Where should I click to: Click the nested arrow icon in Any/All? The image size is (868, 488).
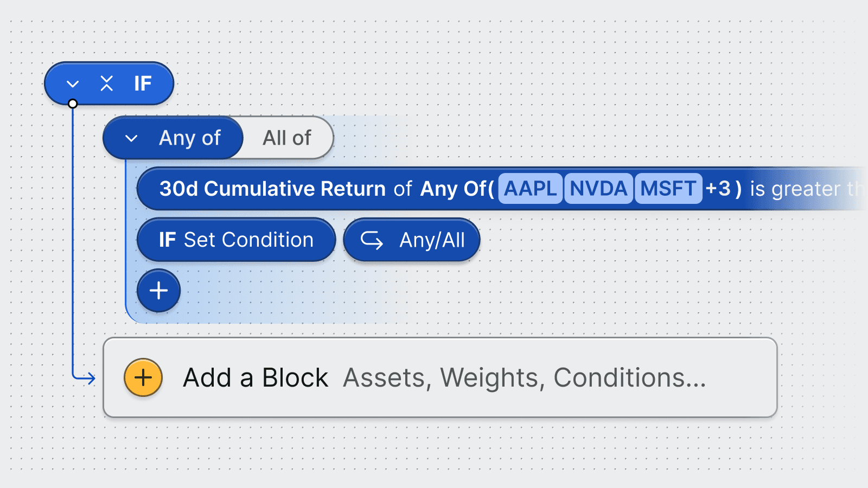tap(372, 240)
